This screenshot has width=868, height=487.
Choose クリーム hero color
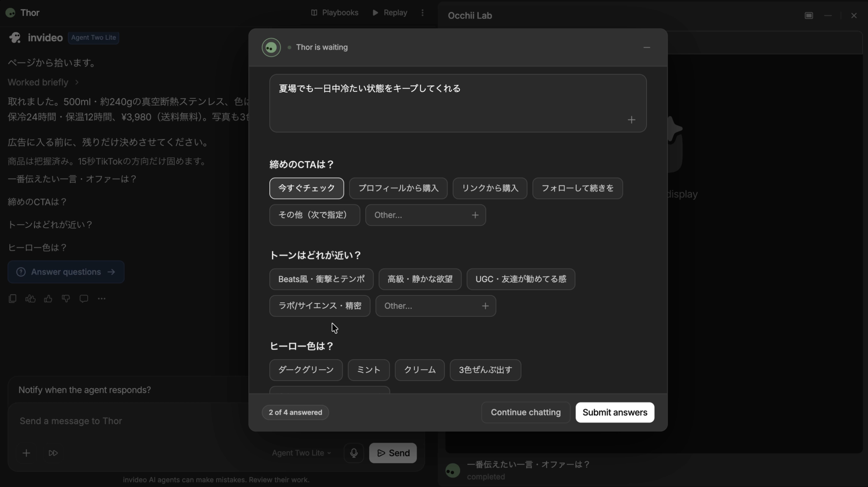click(419, 370)
